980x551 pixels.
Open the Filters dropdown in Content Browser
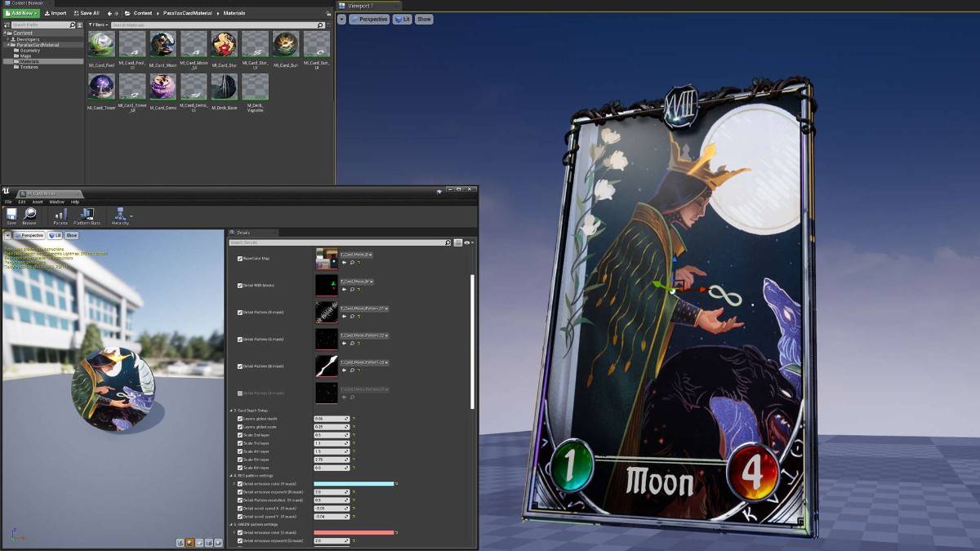tap(97, 25)
